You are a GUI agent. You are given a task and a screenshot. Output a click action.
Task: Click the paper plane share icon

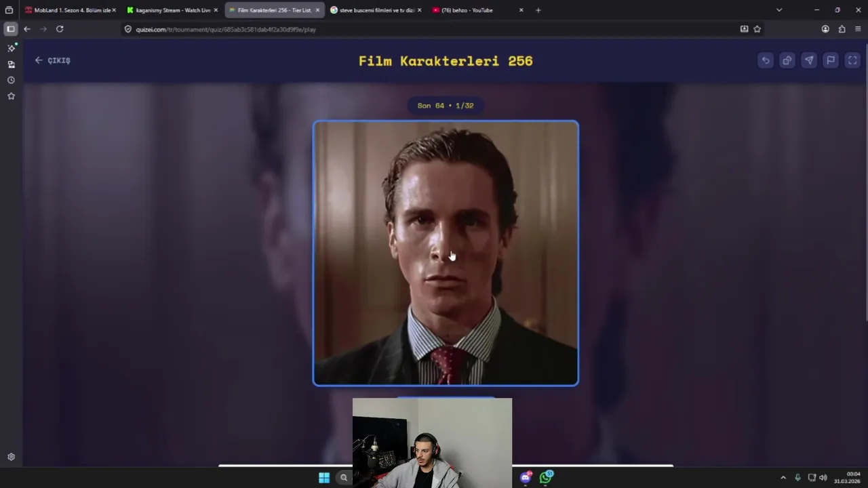(809, 60)
